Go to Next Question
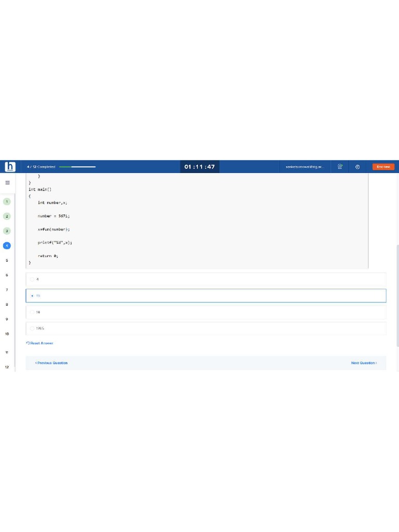Image resolution: width=399 pixels, height=532 pixels. 364,363
